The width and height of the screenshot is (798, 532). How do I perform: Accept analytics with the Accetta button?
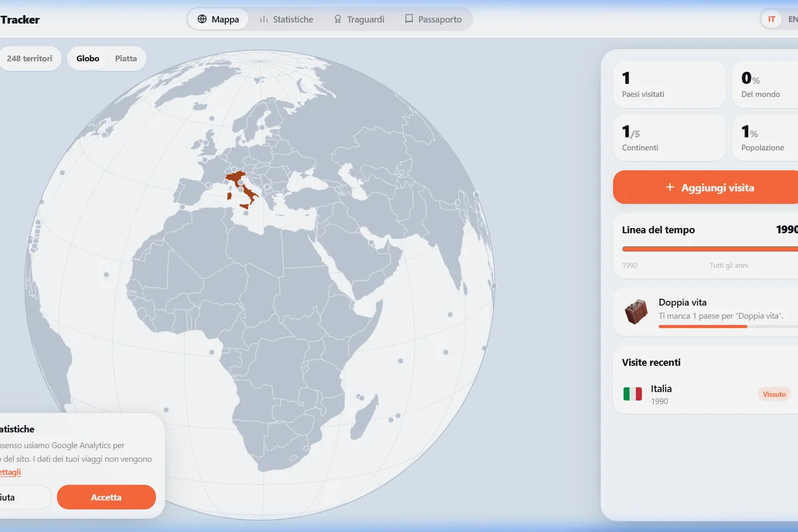click(x=106, y=497)
